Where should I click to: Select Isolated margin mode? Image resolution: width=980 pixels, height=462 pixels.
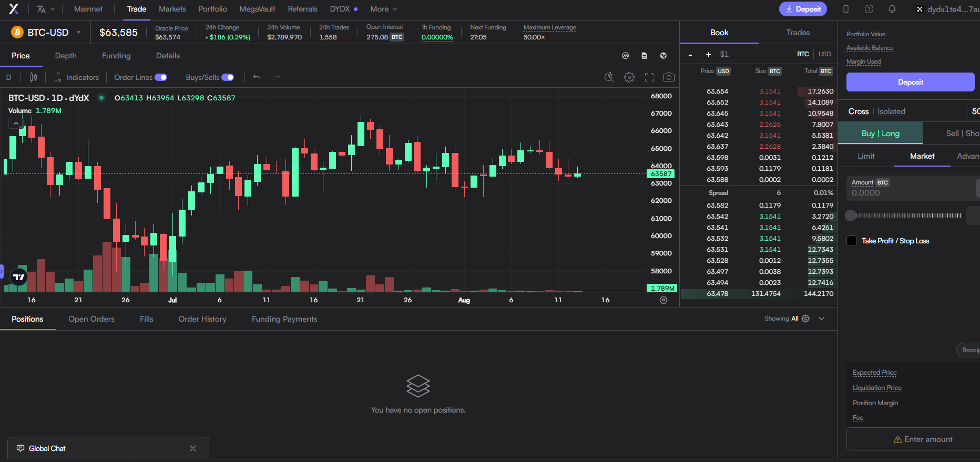click(892, 111)
